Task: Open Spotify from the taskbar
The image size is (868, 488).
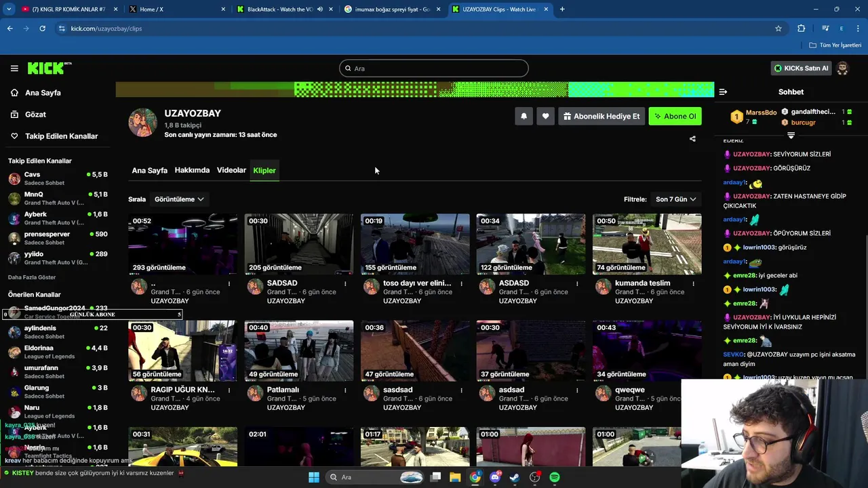Action: coord(555,478)
